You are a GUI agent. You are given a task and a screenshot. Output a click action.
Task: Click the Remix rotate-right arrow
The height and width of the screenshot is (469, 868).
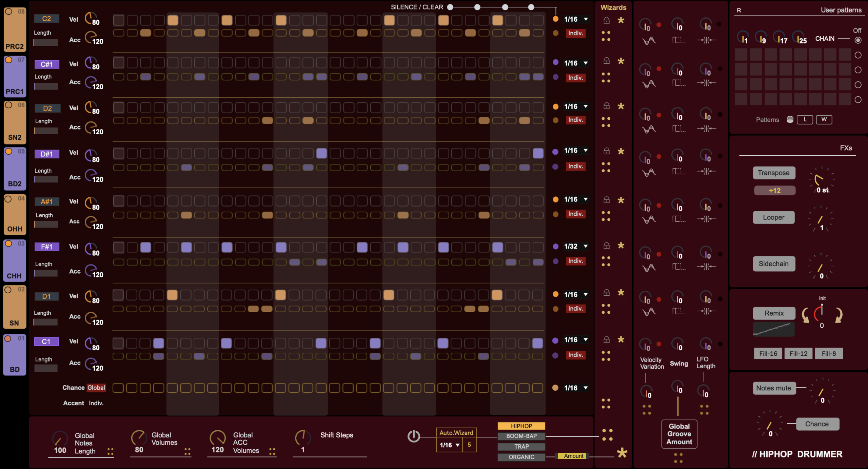coord(839,315)
